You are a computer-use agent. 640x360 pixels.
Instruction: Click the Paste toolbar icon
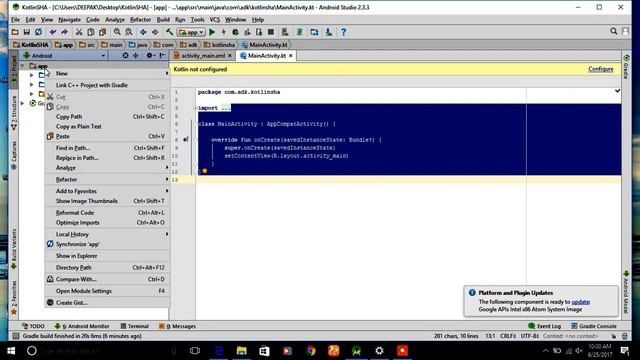click(102, 32)
